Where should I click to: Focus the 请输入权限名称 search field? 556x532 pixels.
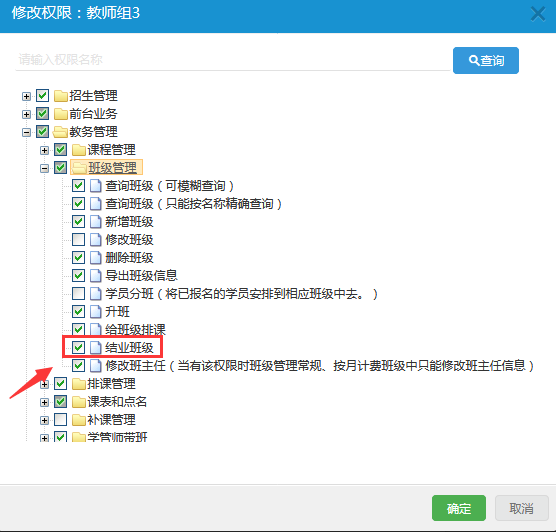coord(233,60)
